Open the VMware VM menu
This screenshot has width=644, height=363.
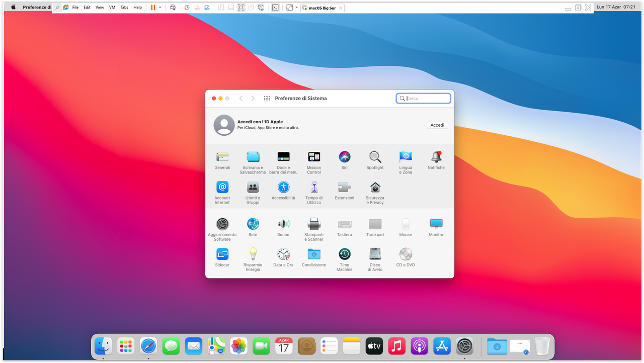(112, 8)
